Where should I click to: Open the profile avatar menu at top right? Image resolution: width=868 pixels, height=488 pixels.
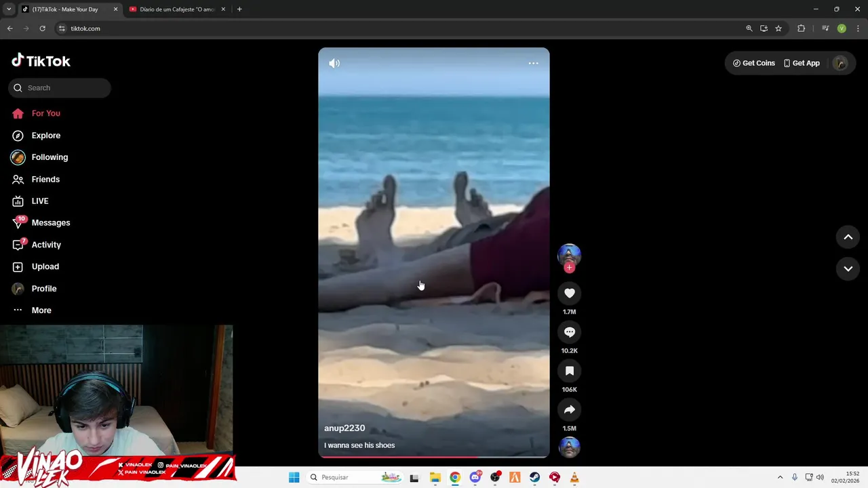[840, 63]
